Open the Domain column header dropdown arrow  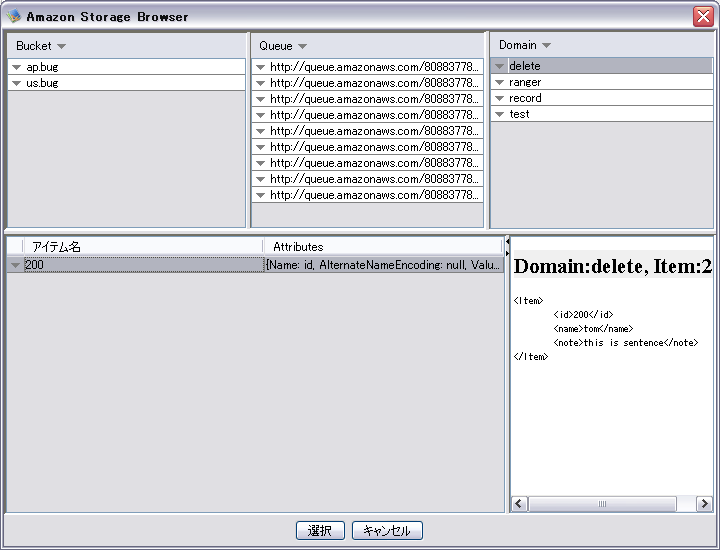coord(546,46)
